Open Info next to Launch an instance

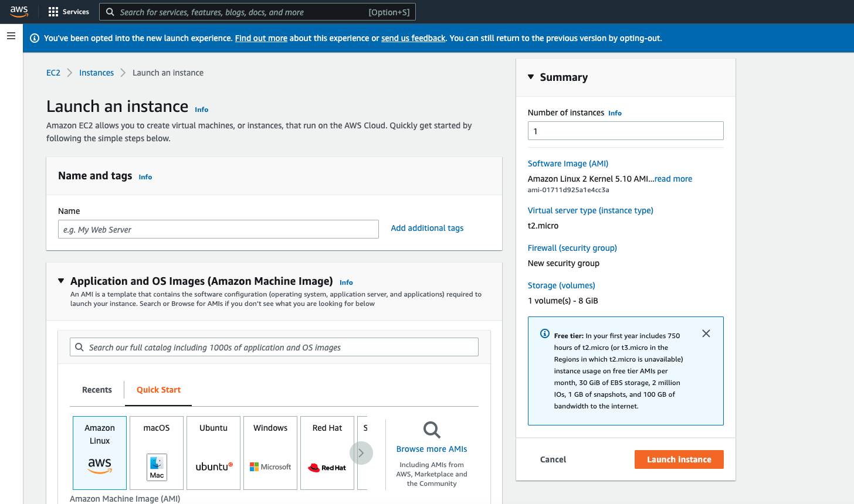coord(202,110)
